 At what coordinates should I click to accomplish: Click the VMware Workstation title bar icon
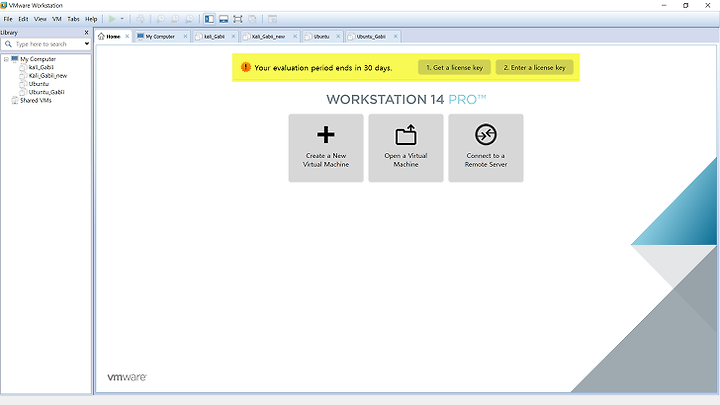point(4,5)
